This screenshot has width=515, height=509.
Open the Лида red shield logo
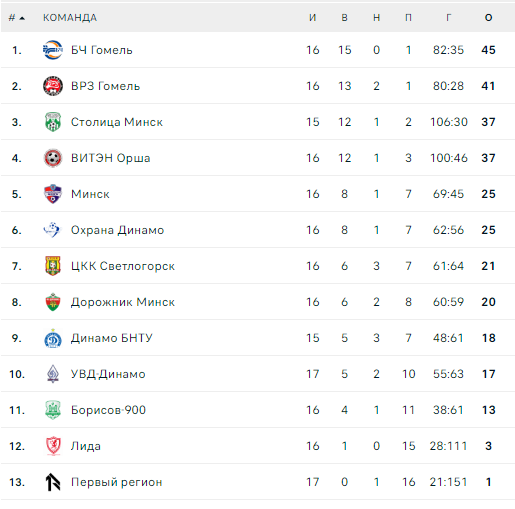pyautogui.click(x=53, y=446)
